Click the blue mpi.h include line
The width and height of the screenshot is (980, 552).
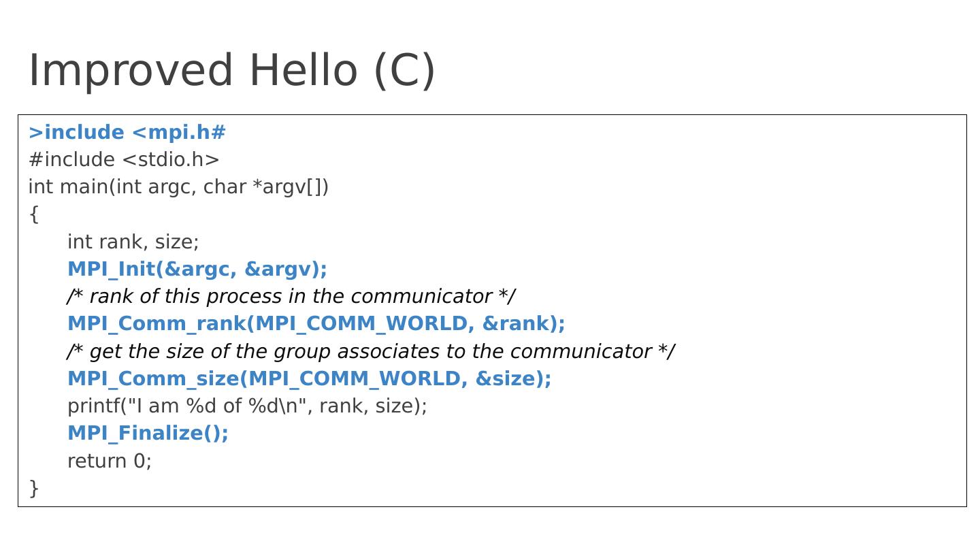(127, 132)
